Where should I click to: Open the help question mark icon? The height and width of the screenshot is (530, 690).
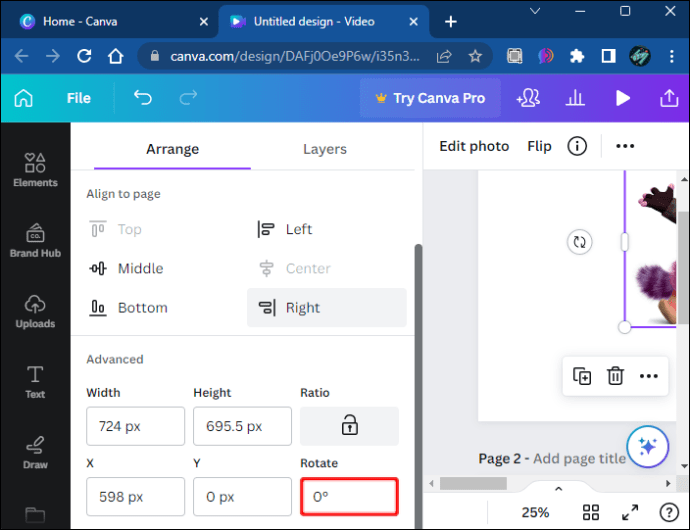point(669,512)
